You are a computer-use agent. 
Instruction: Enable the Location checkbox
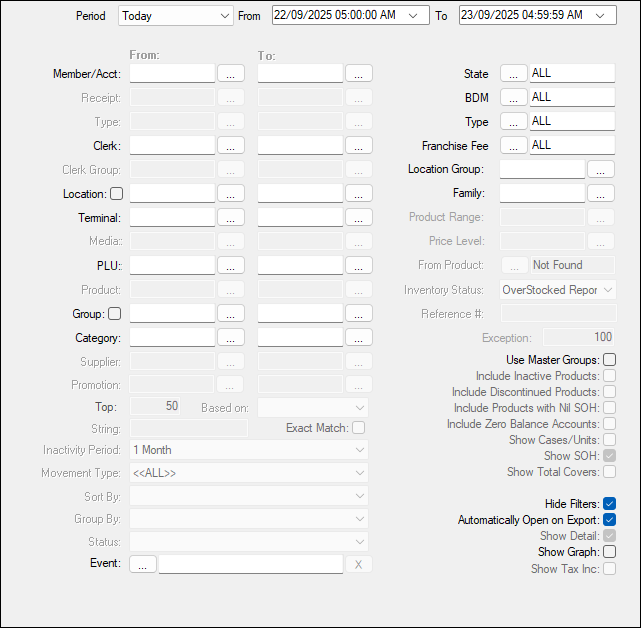pos(116,194)
